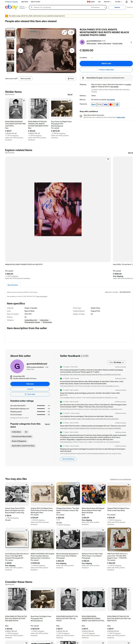Open the Contact seller link

[117, 43]
